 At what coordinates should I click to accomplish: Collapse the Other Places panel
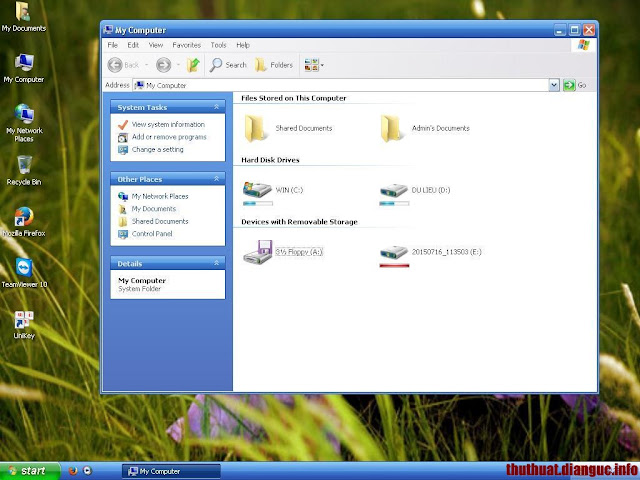[216, 179]
